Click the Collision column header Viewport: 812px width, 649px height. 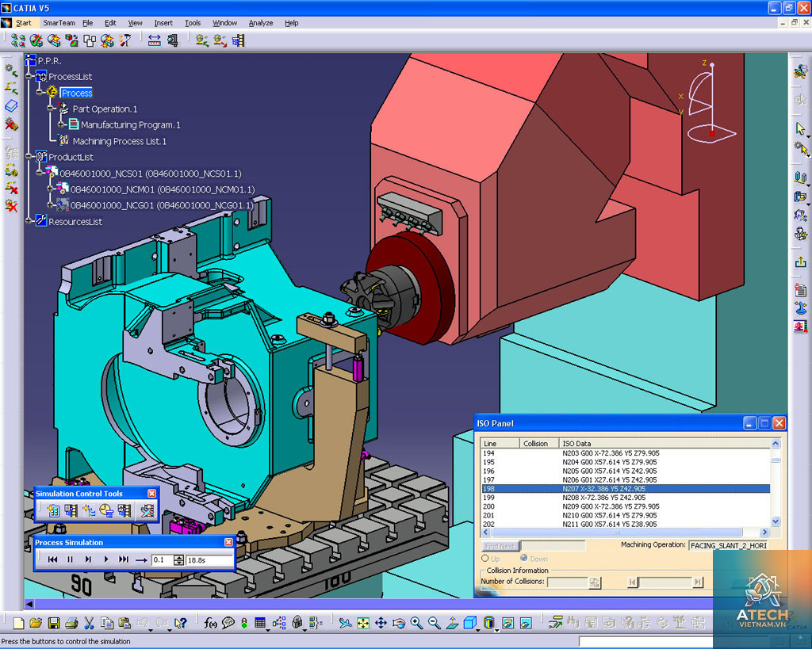pos(539,444)
